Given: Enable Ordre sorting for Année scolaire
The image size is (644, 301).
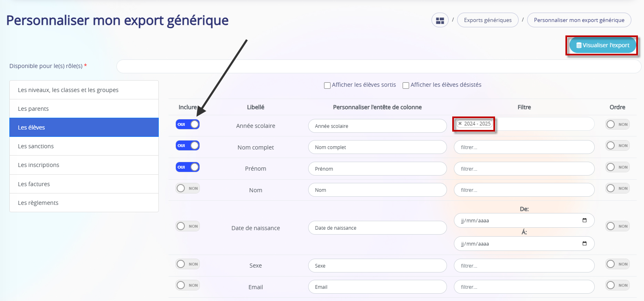Looking at the screenshot, I should [618, 124].
